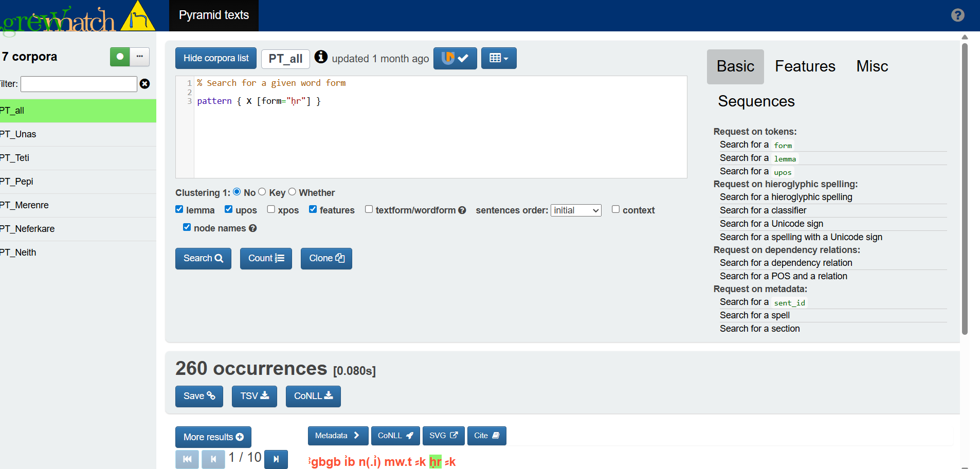Validate the query with the Unicode check button
The image size is (980, 469).
coord(455,58)
